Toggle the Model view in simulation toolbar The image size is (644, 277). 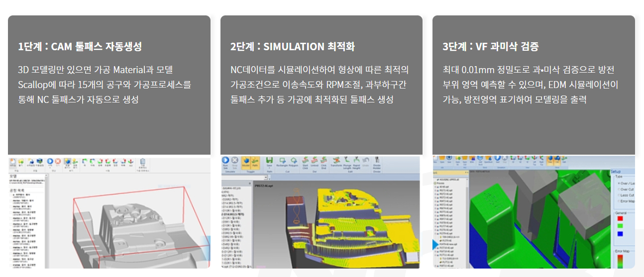coord(247,162)
